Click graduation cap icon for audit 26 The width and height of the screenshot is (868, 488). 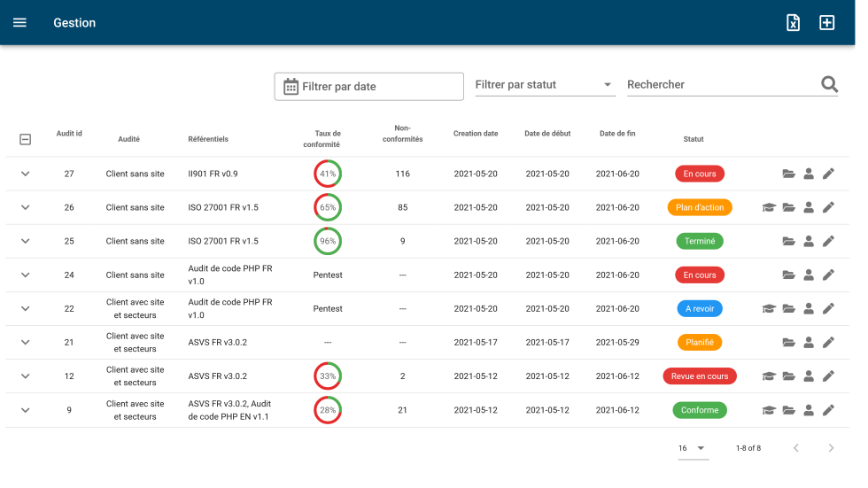[769, 208]
